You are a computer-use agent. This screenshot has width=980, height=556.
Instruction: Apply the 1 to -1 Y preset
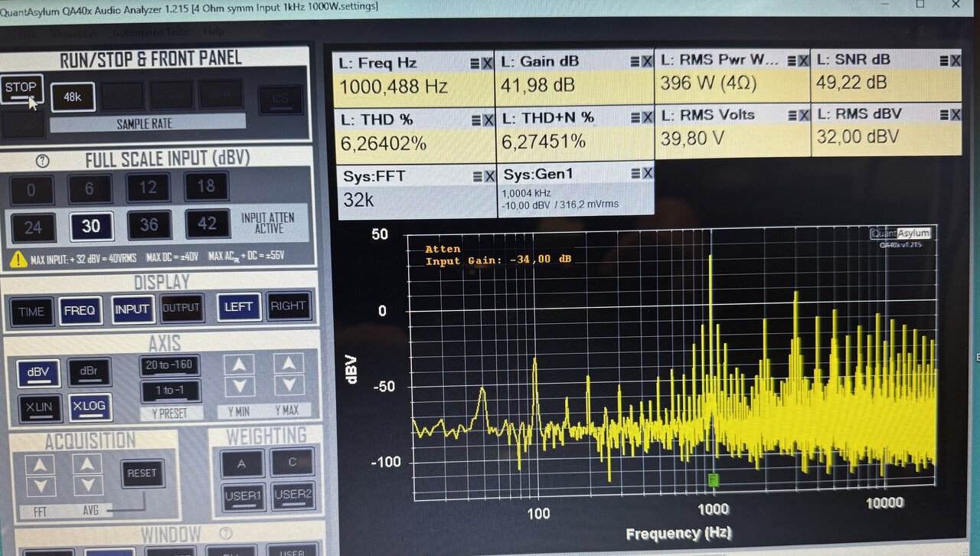[170, 391]
